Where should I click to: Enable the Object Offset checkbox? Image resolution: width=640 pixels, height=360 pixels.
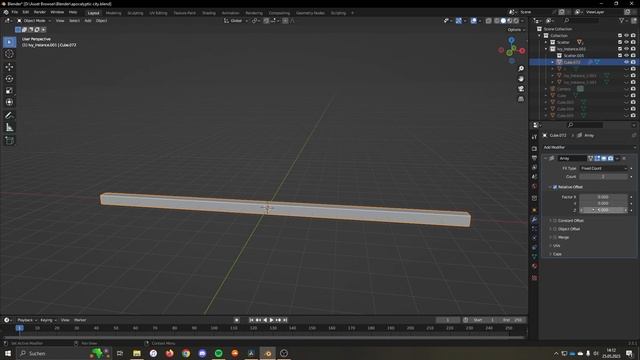(555, 229)
